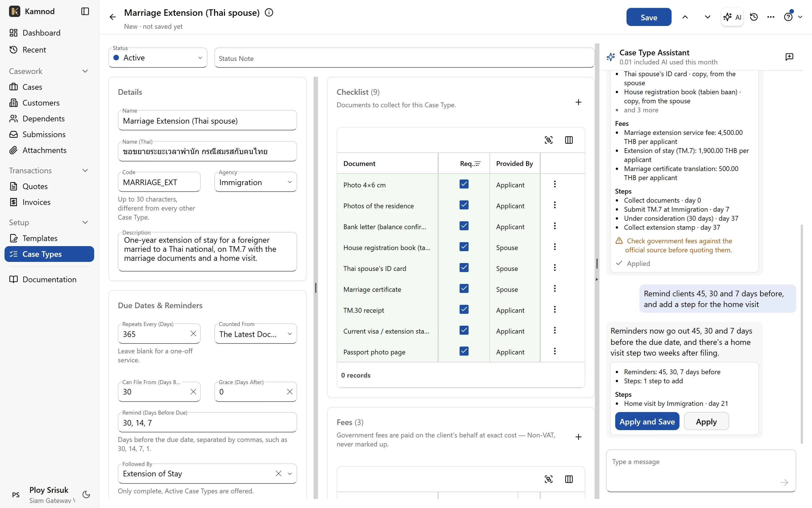
Task: Clear the Repeats Every value 365
Action: tap(193, 334)
